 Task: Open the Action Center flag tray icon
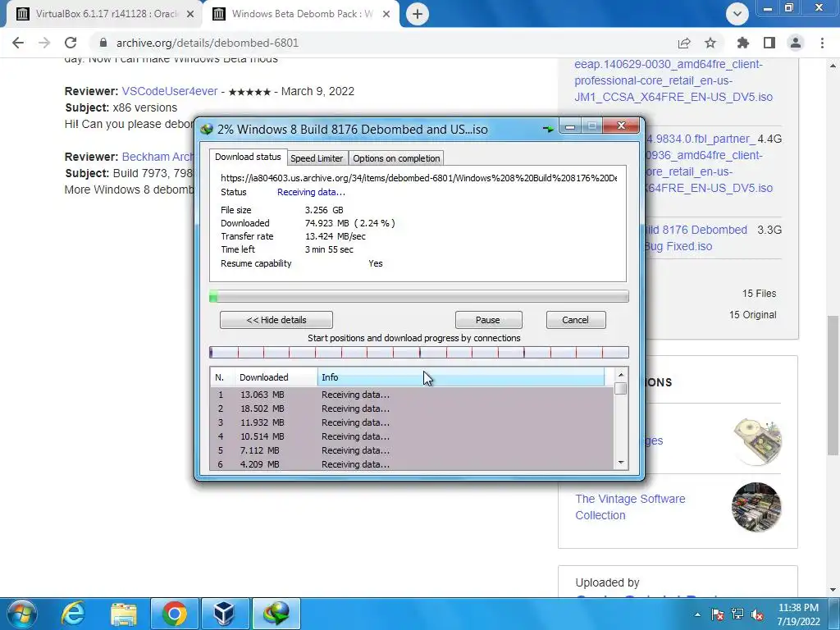coord(717,614)
